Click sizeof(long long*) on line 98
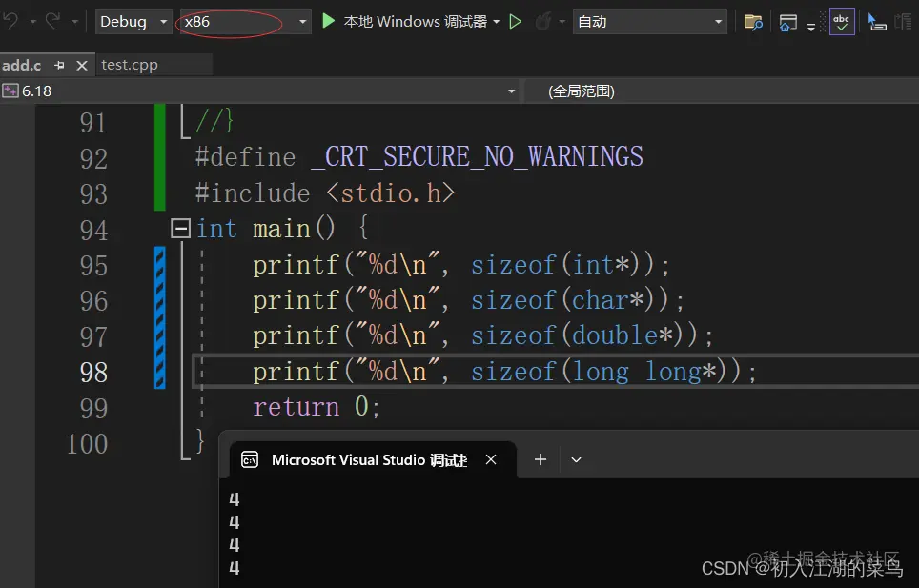 pyautogui.click(x=605, y=372)
